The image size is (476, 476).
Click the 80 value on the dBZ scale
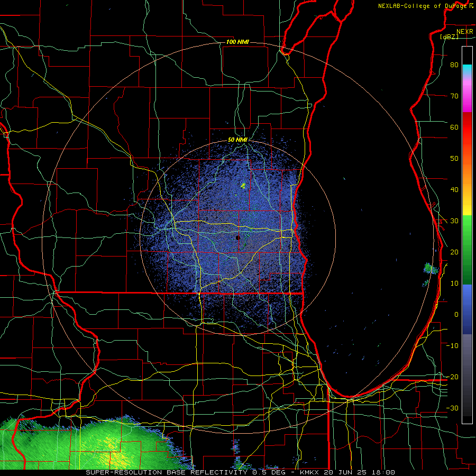point(454,65)
